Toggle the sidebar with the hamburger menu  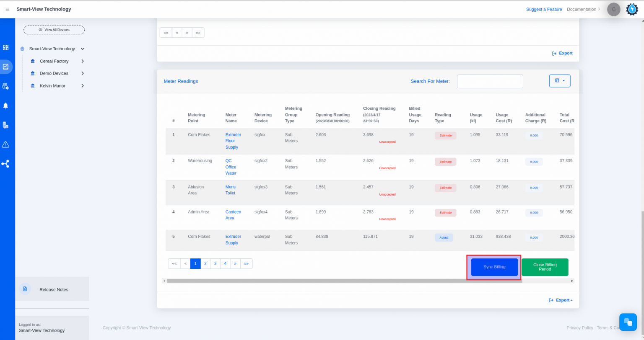7,9
